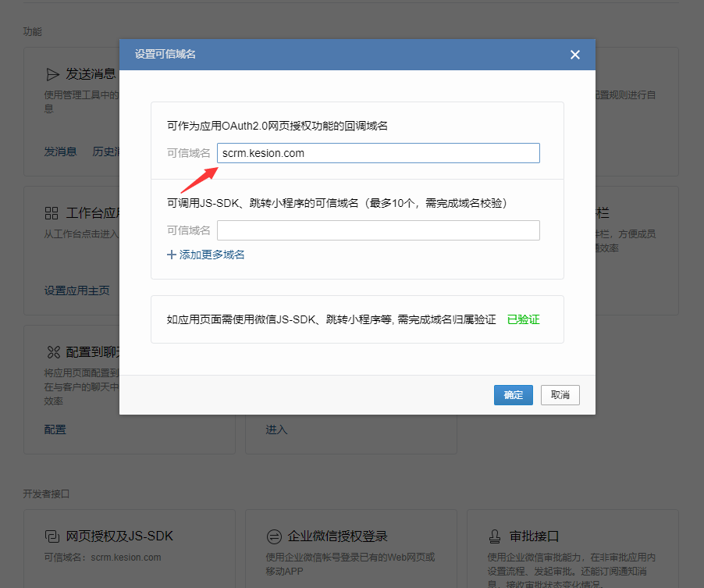Open the 审批接口 card title
The image size is (704, 588).
[534, 536]
